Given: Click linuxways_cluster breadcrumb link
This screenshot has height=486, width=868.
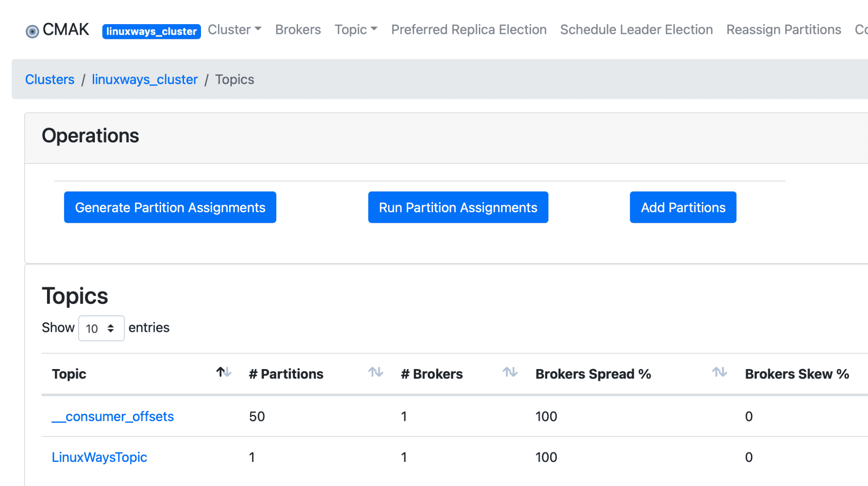Looking at the screenshot, I should [x=145, y=79].
